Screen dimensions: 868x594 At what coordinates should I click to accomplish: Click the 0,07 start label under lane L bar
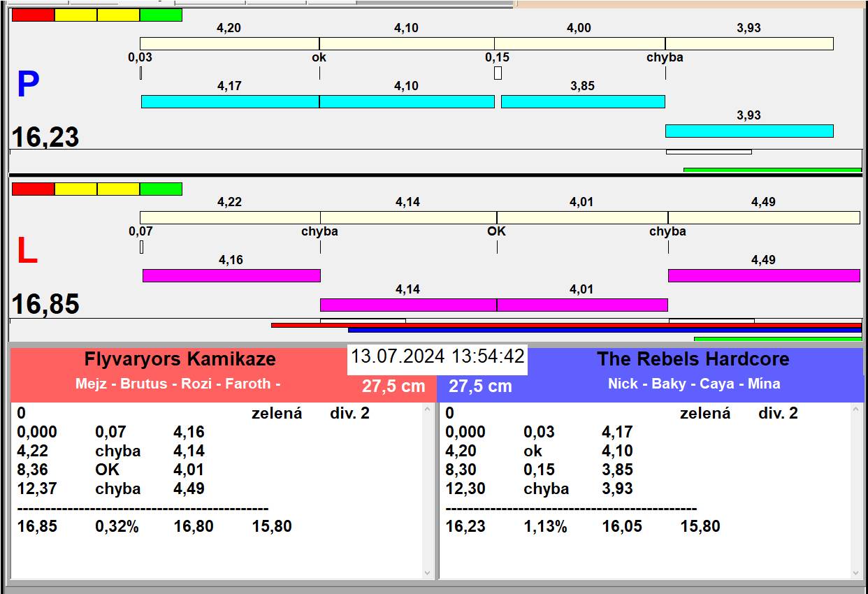click(140, 231)
